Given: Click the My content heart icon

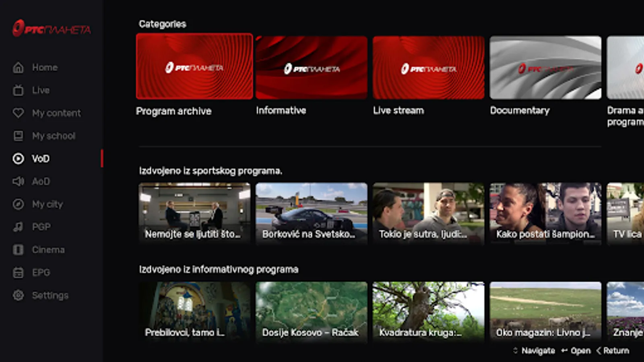Looking at the screenshot, I should 18,113.
